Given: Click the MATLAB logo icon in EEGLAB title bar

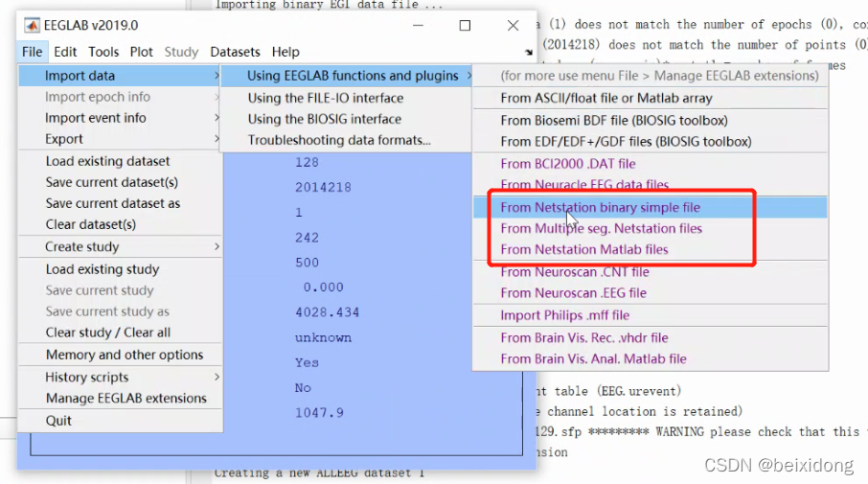Looking at the screenshot, I should click(32, 26).
